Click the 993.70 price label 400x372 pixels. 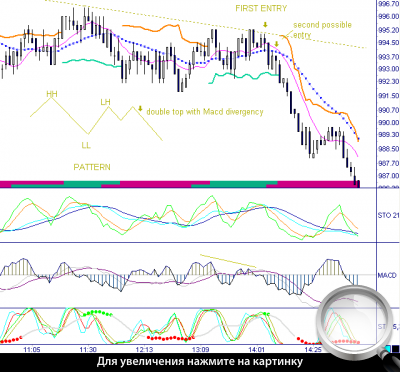click(x=389, y=56)
